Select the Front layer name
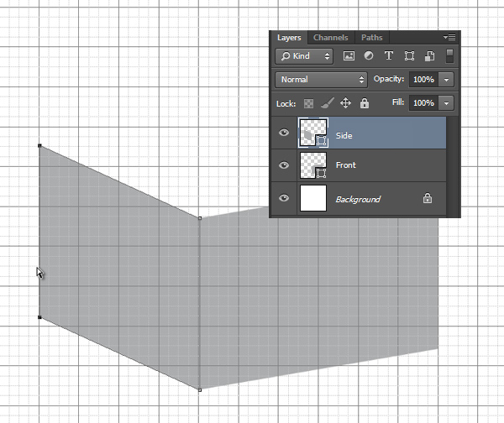This screenshot has width=504, height=423. click(346, 165)
